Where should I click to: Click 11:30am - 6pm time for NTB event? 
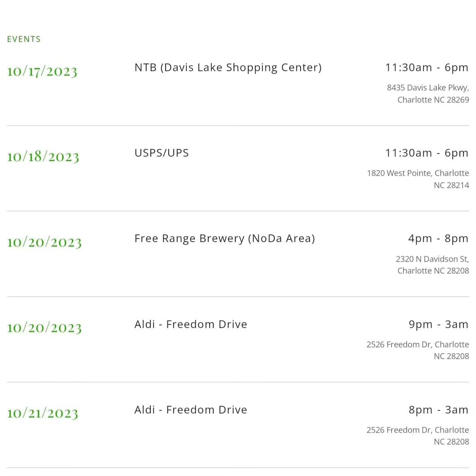coord(427,67)
